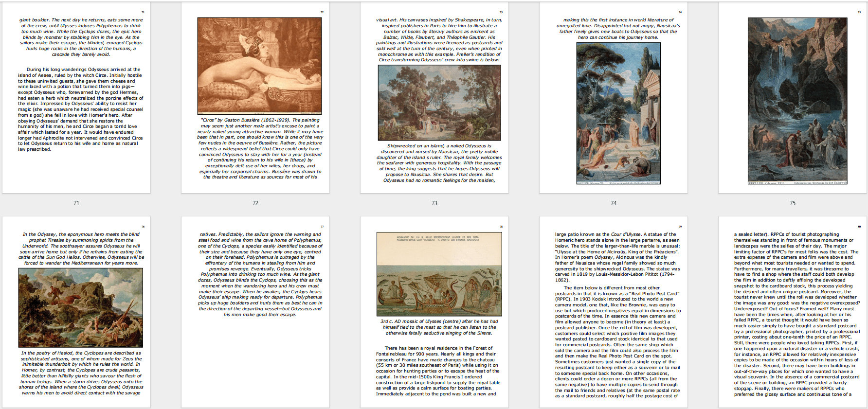Click the 'There has been a royal residence' paragraph
The image size is (868, 409).
[x=438, y=371]
